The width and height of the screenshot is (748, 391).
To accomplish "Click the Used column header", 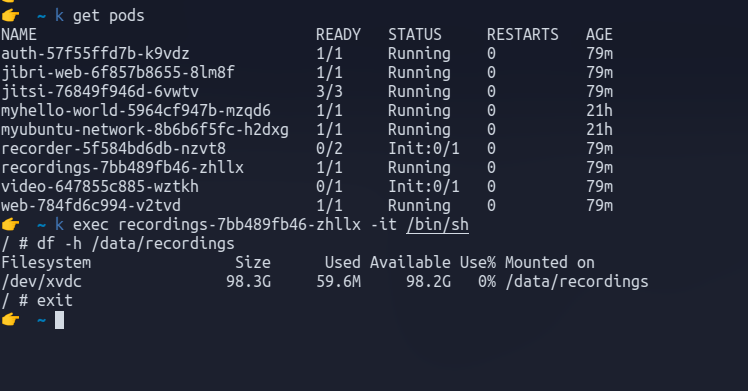I will (x=343, y=262).
